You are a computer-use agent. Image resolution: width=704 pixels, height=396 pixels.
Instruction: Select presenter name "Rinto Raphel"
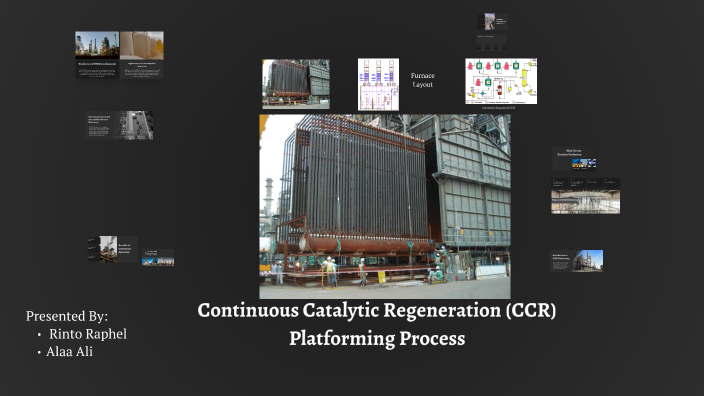pyautogui.click(x=88, y=334)
